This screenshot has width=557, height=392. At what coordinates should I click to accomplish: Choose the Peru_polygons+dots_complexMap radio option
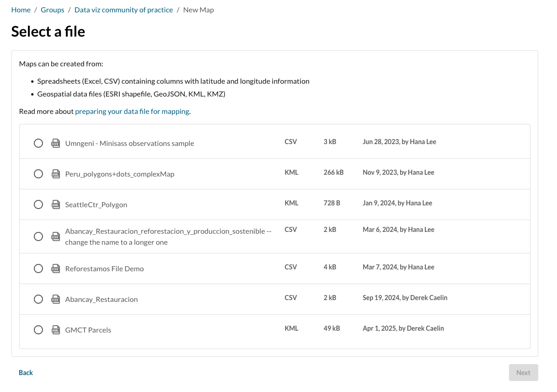(x=38, y=174)
